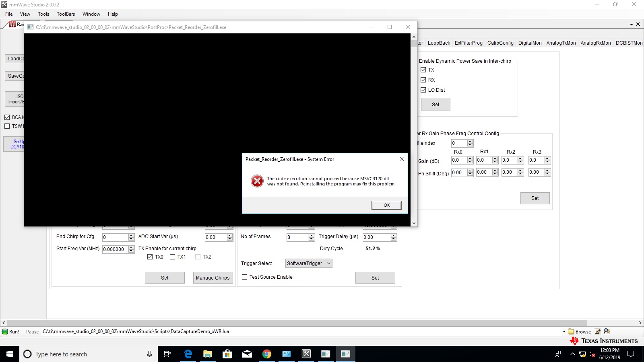Click the green Run! script icon
Viewport: 644px width, 362px height.
[x=5, y=332]
